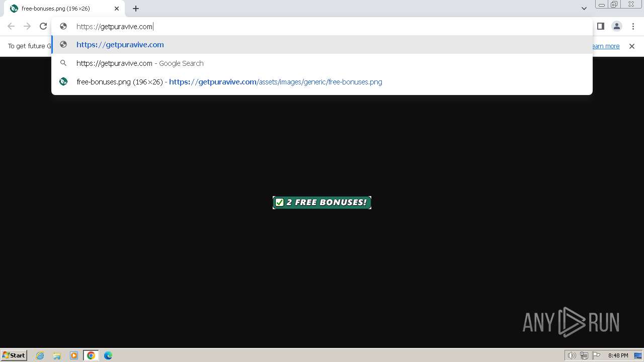
Task: Click the Puravive favicon on history suggestion
Action: coord(63,81)
